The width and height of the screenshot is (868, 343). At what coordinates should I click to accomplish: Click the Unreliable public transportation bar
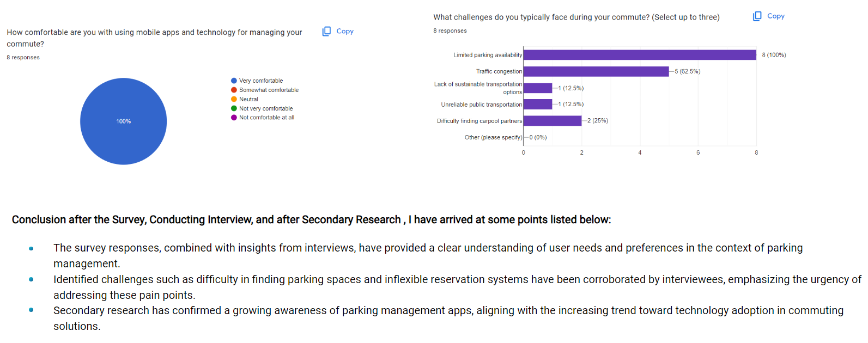537,104
